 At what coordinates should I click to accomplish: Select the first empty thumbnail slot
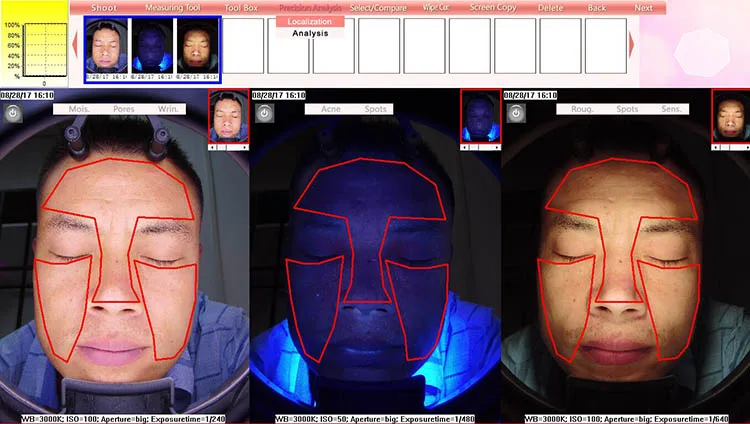click(243, 46)
